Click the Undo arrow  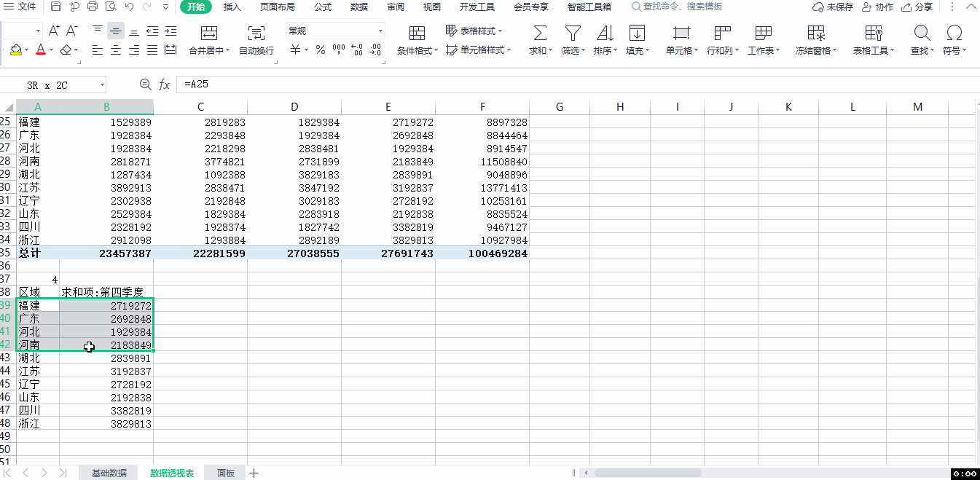coord(129,7)
